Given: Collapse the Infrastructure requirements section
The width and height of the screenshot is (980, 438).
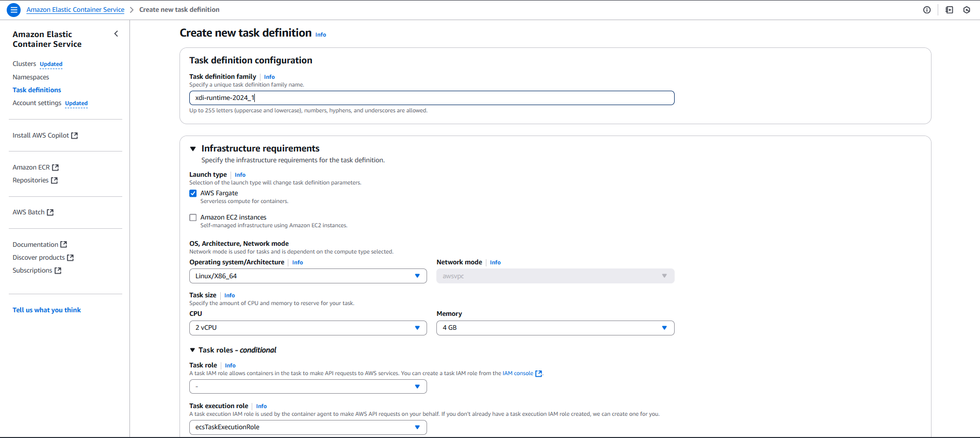Looking at the screenshot, I should [193, 149].
